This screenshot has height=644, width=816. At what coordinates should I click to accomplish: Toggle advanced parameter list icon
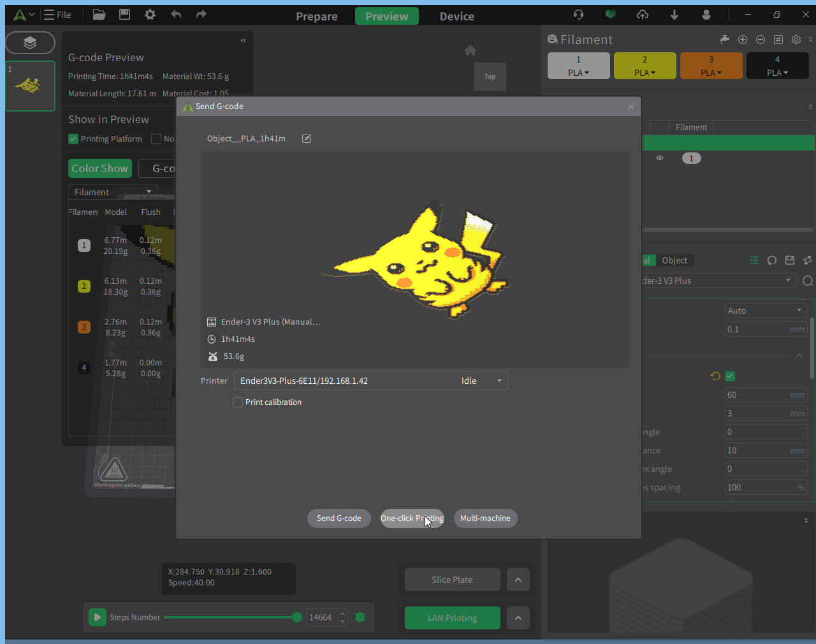754,260
